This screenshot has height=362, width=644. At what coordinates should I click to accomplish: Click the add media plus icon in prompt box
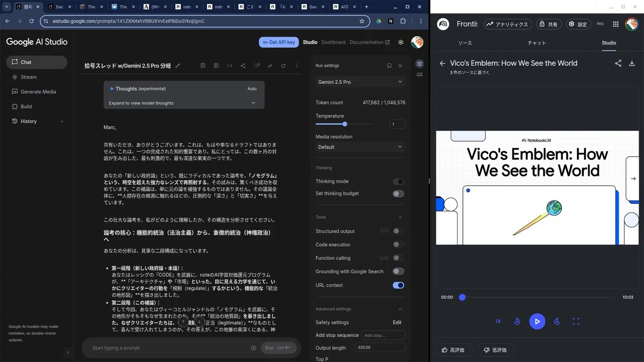[254, 348]
